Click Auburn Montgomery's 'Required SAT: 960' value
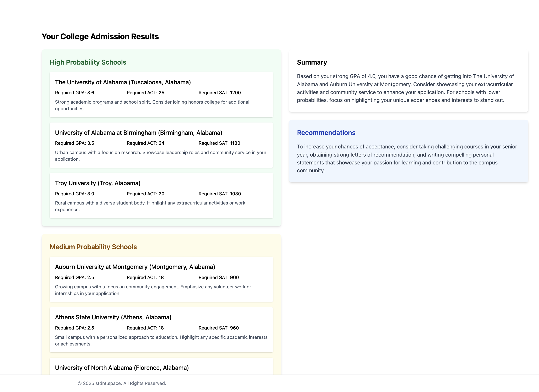The image size is (539, 392). pos(219,277)
